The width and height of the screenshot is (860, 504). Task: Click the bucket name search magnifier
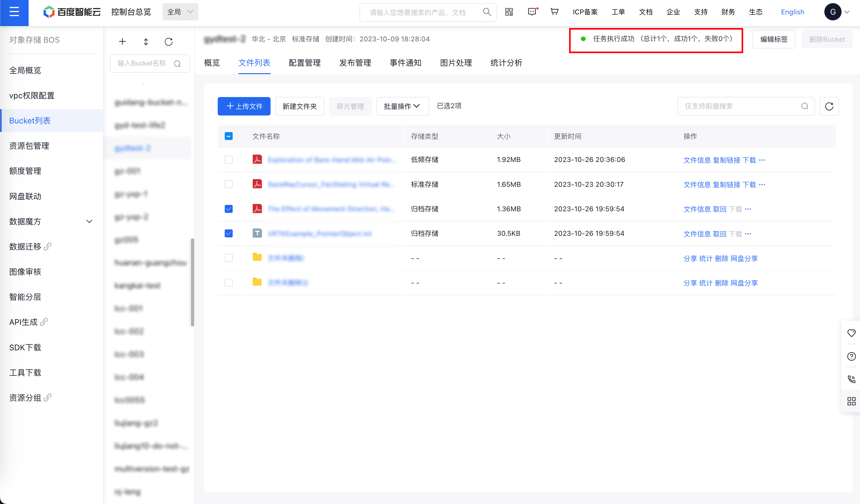tap(177, 63)
